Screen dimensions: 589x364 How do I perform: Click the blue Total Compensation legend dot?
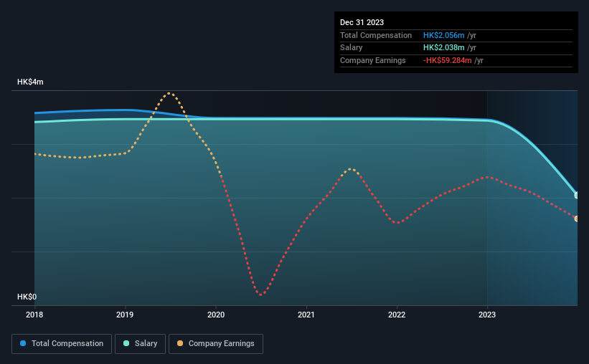[23, 343]
